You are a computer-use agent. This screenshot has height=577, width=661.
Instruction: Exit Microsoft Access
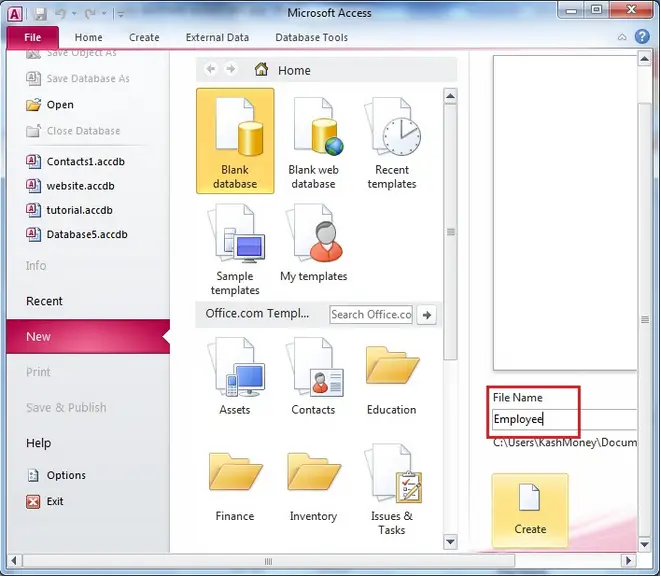45,501
